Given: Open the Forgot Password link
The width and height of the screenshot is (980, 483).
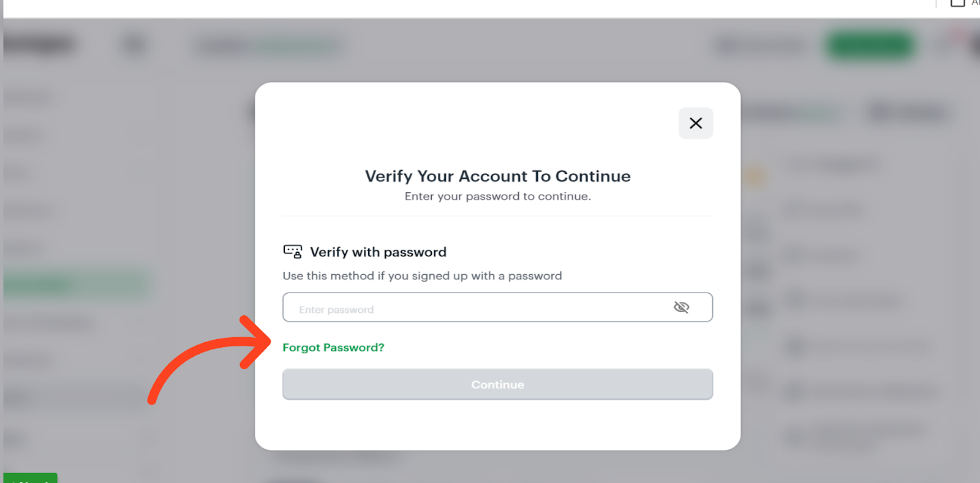Looking at the screenshot, I should click(333, 347).
